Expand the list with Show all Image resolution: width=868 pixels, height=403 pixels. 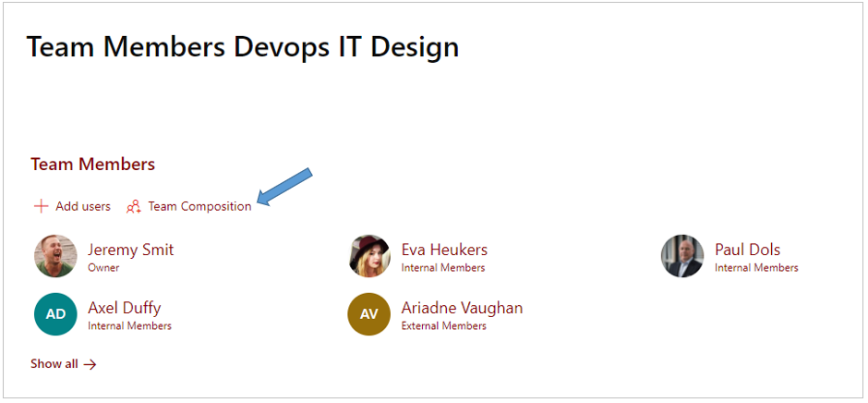pos(64,363)
